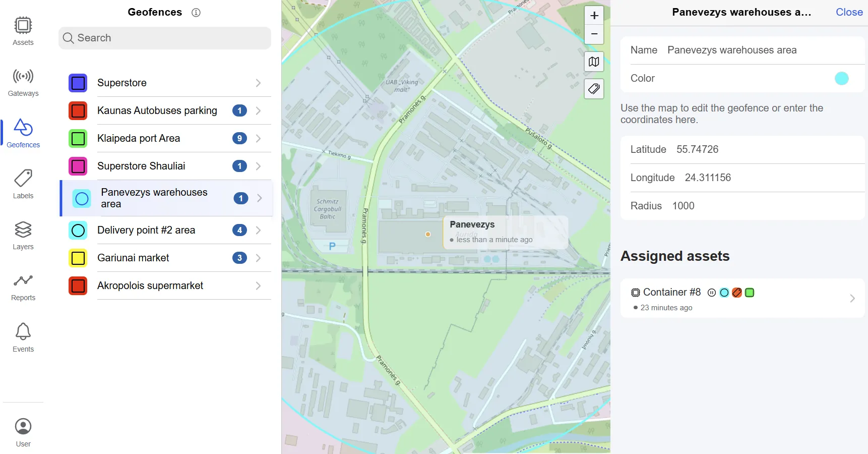The image size is (868, 454).
Task: Click Panevezys warehouses area circle icon
Action: (82, 199)
